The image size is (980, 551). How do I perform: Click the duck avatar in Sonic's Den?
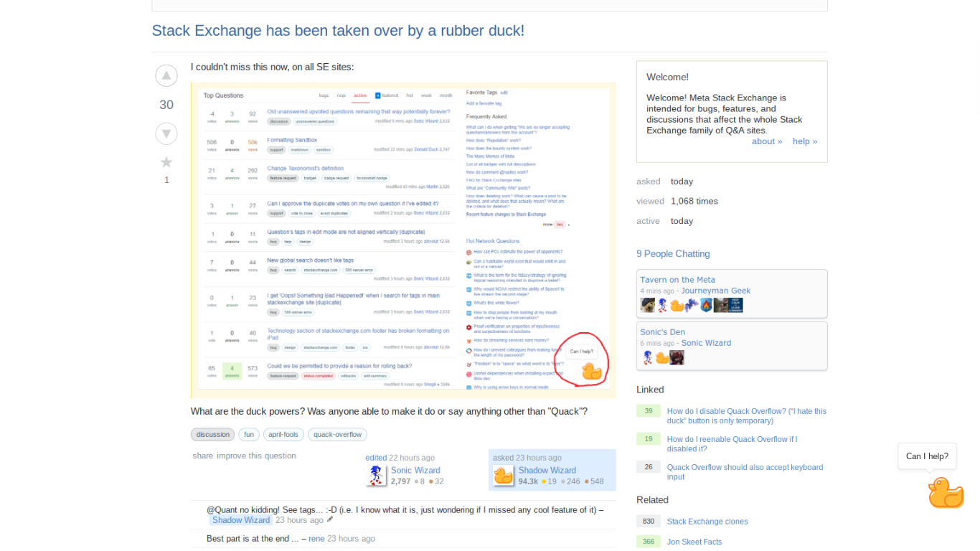[661, 357]
